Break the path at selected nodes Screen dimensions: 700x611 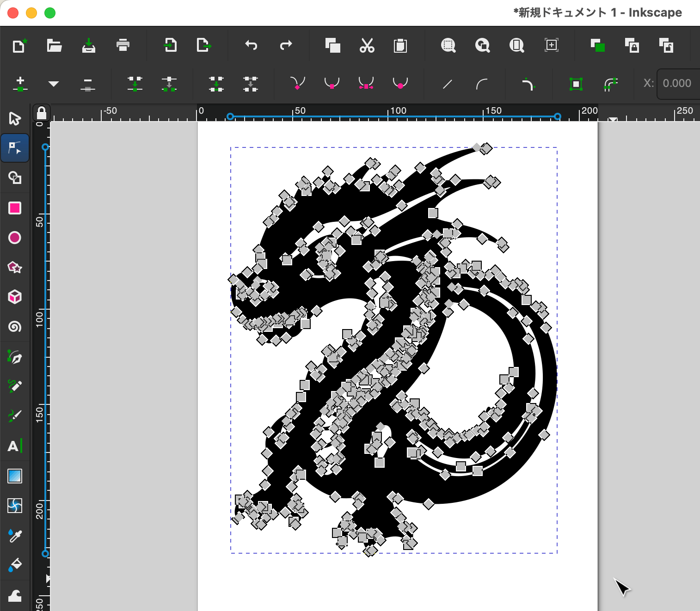[169, 84]
